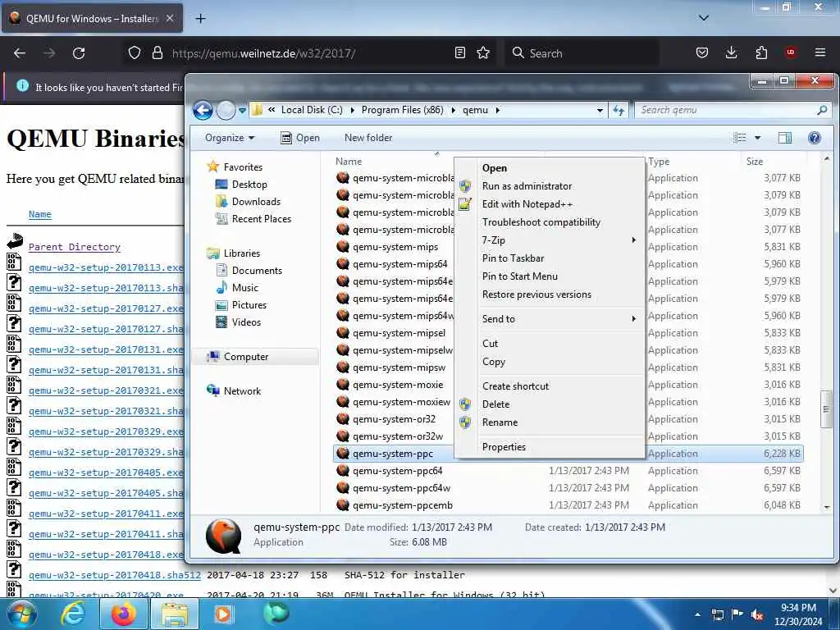The image size is (840, 630).
Task: Sort by Size column header
Action: pos(755,162)
